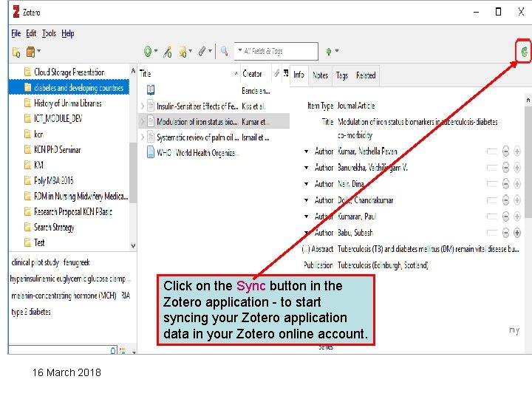
Task: Expand the Systematic review of palm oil item
Action: 143,137
